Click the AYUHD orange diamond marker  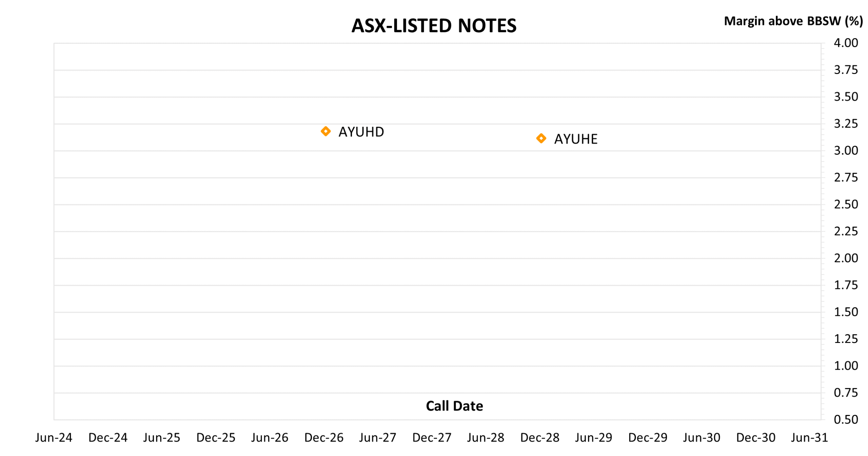click(x=325, y=131)
